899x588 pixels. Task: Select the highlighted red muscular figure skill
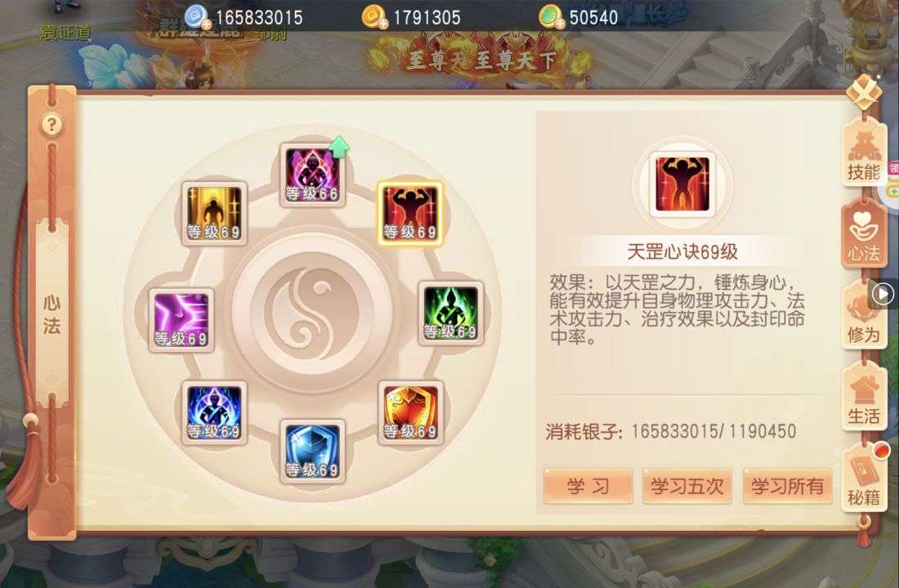[x=410, y=213]
